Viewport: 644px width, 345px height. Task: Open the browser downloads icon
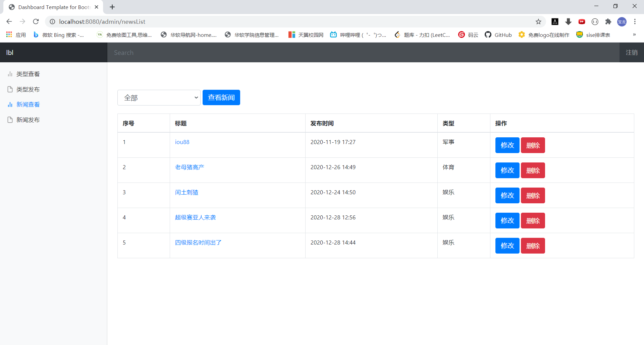568,21
